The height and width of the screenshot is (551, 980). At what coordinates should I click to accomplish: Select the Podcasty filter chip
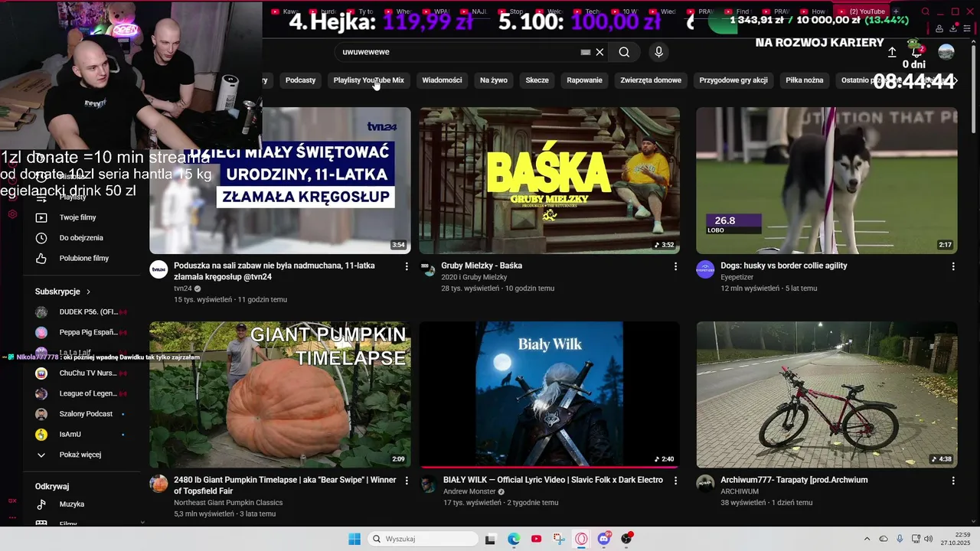coord(300,80)
